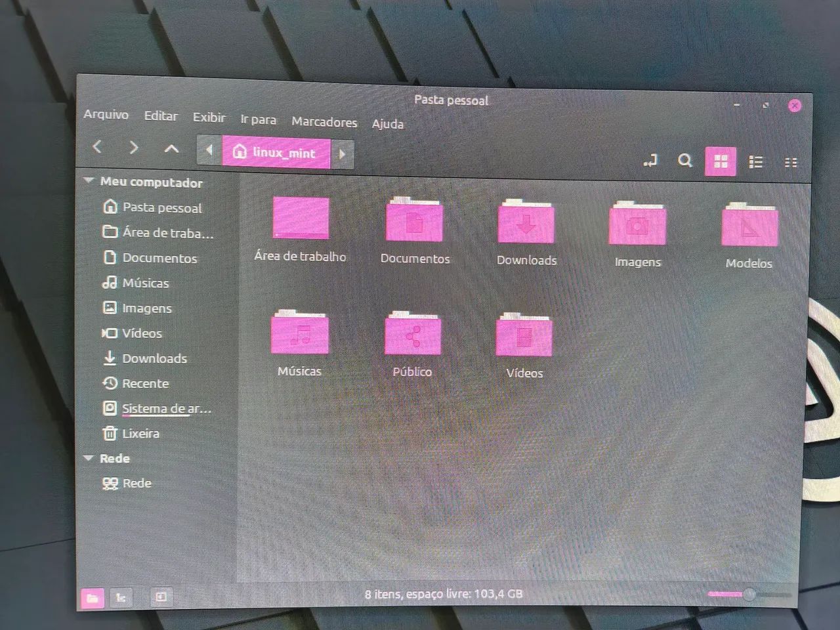840x630 pixels.
Task: Select the Downloads folder icon
Action: [526, 220]
